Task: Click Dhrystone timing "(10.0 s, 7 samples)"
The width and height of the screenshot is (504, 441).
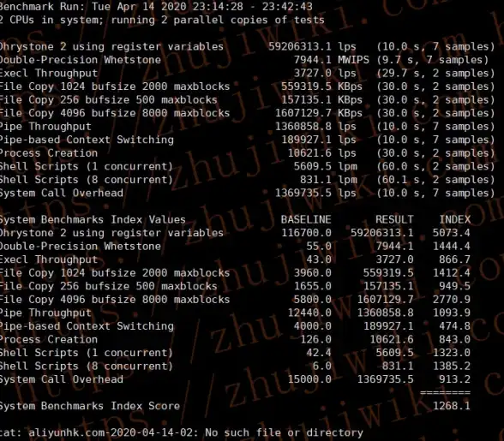Action: click(435, 46)
